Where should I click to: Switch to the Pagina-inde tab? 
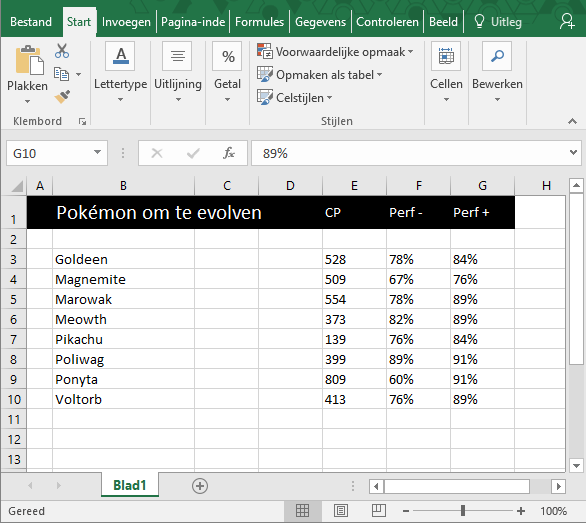pos(193,22)
